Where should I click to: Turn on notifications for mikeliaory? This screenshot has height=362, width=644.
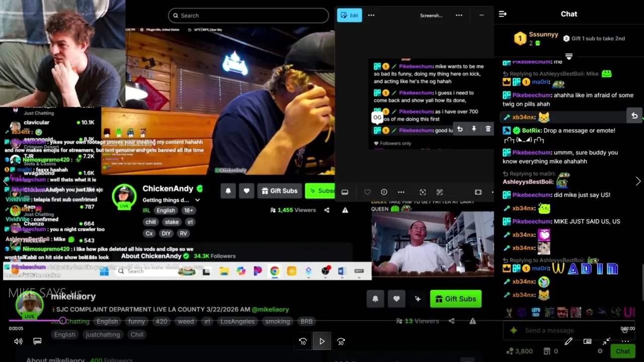[x=375, y=299]
